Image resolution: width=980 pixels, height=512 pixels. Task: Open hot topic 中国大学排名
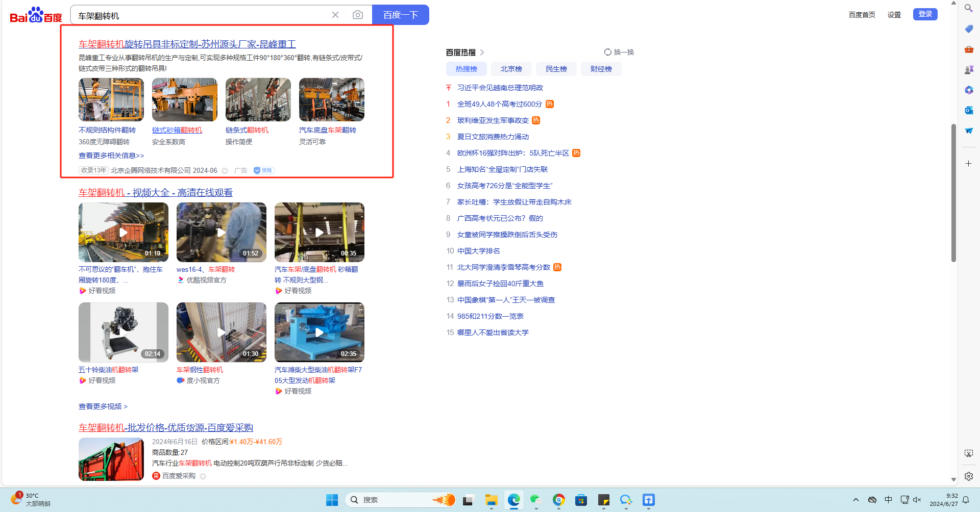pos(479,251)
